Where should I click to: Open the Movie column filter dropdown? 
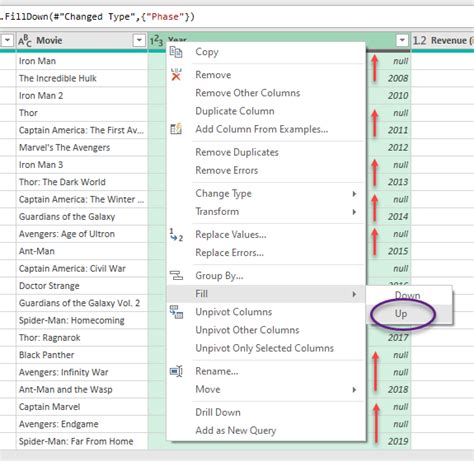(139, 41)
